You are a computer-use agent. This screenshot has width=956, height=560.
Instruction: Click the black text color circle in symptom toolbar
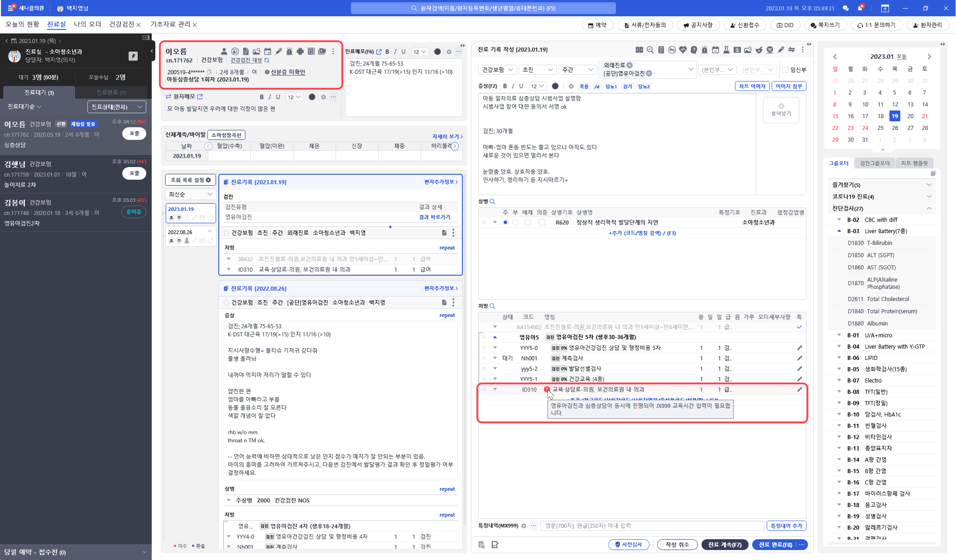coord(555,86)
